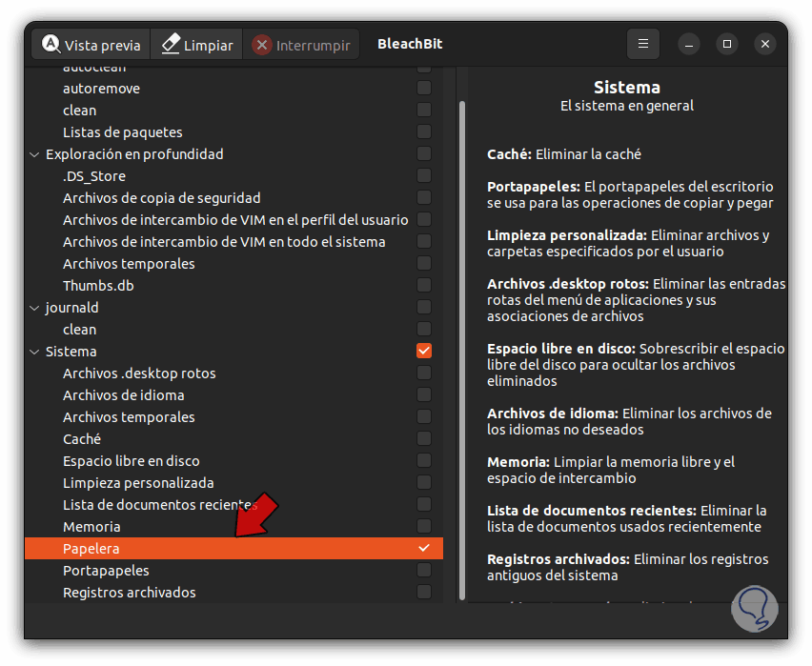Select Limpieza personalizada row
The image size is (812, 666).
233,483
